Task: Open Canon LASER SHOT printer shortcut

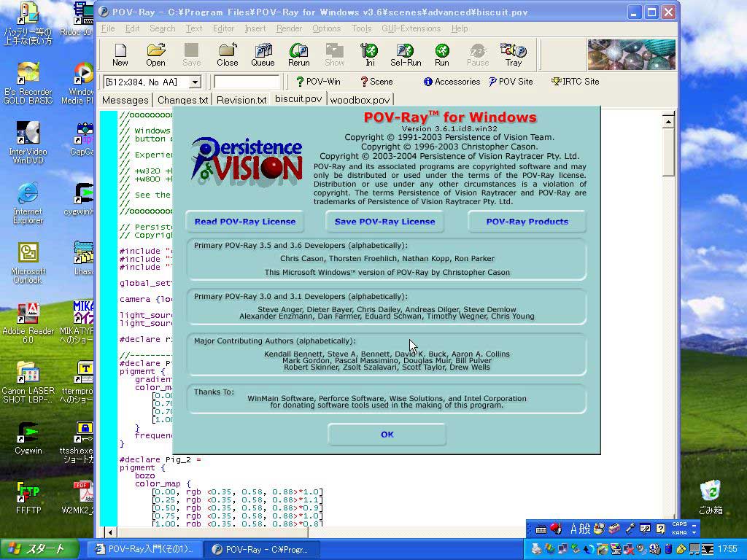Action: (28, 383)
